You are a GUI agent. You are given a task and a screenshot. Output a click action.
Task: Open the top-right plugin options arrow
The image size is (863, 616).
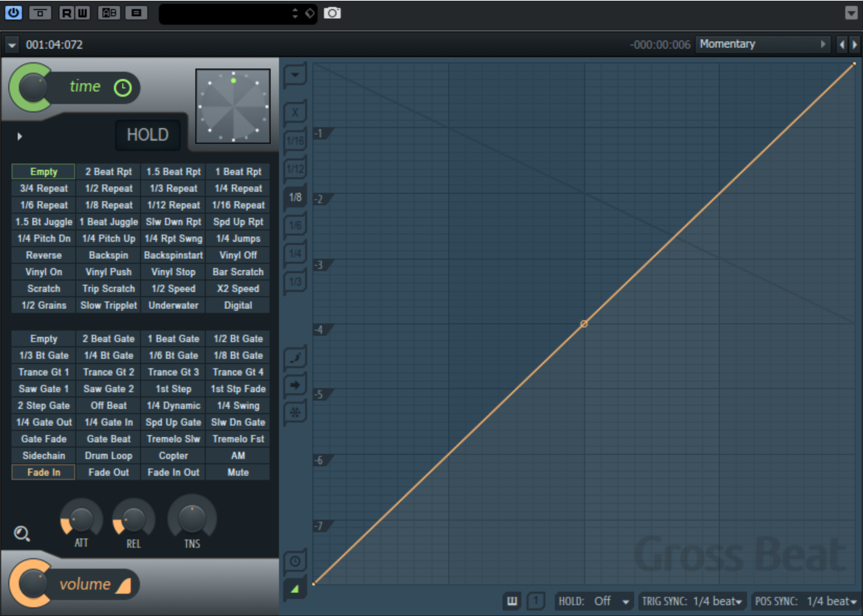click(x=851, y=13)
